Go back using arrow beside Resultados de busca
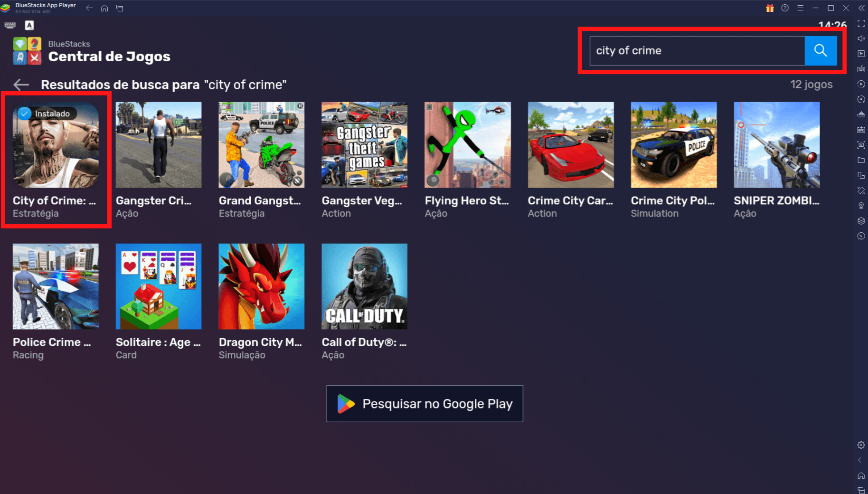 [21, 85]
